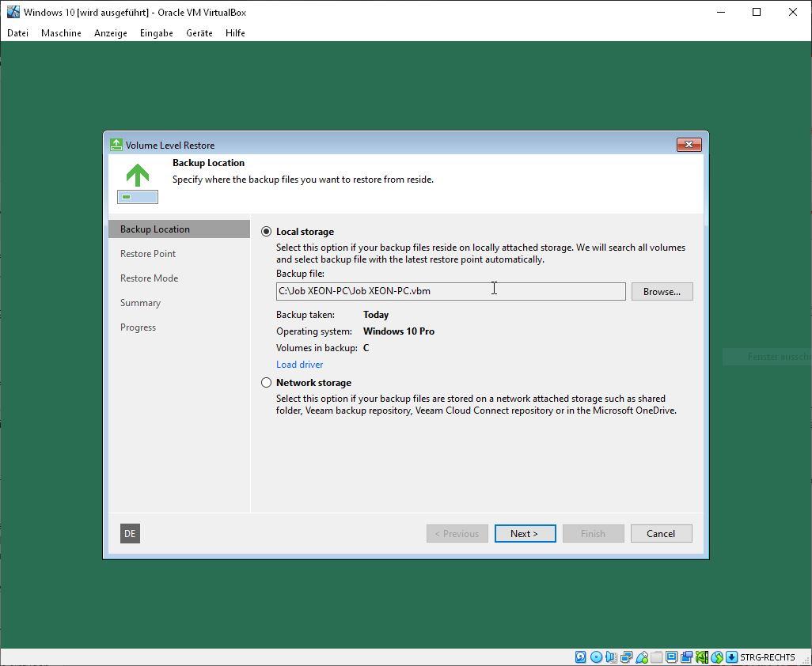Select the Local storage radio option
Image resolution: width=812 pixels, height=666 pixels.
click(x=266, y=231)
